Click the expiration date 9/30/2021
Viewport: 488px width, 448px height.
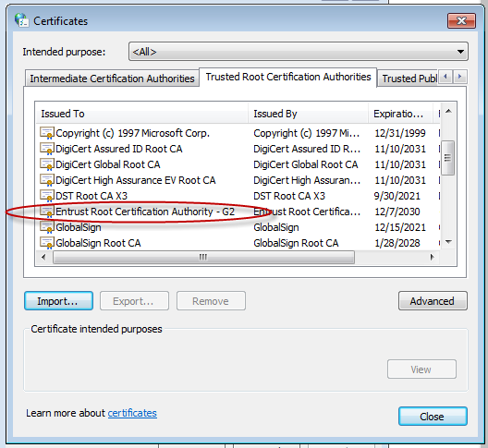[x=397, y=196]
